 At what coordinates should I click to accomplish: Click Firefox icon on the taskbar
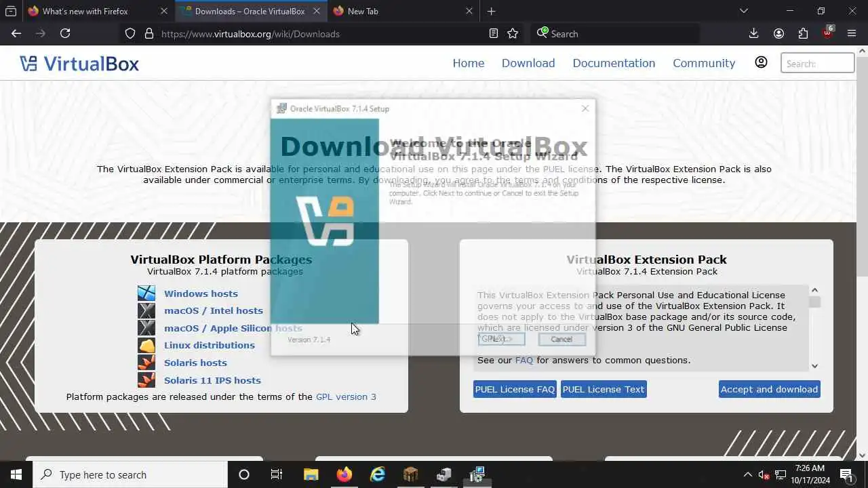(x=344, y=474)
